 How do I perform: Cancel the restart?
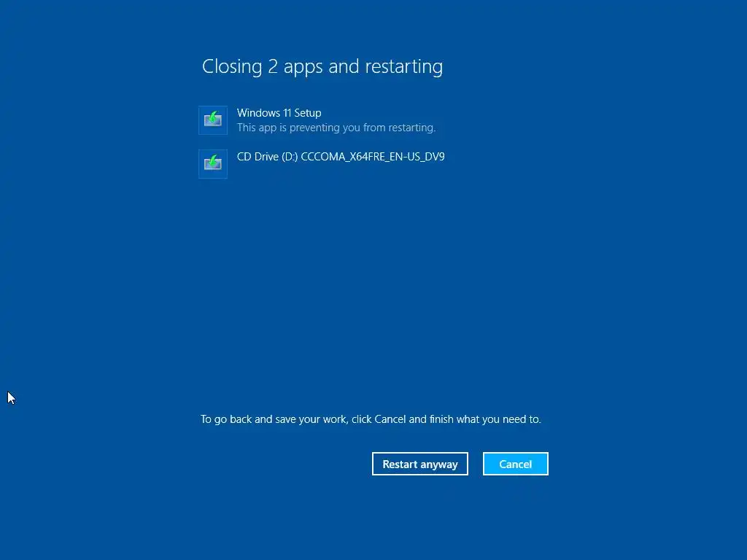point(516,464)
